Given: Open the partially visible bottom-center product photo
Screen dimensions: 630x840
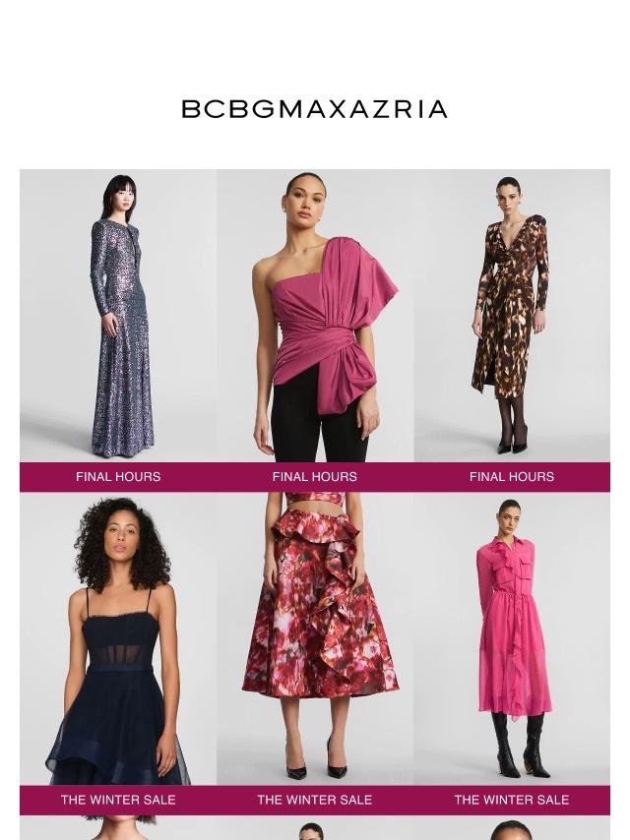Looking at the screenshot, I should [x=315, y=828].
